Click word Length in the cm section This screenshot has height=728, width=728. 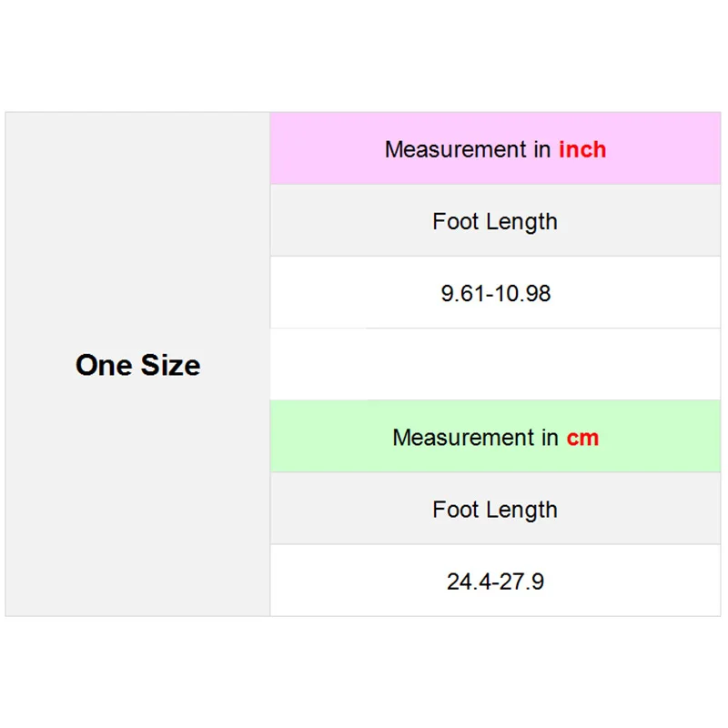tap(521, 511)
